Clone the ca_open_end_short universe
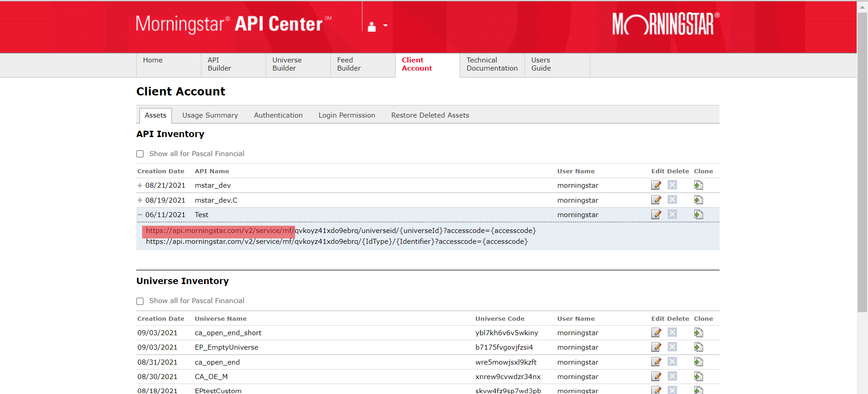Screen dimensions: 868x394 699,332
